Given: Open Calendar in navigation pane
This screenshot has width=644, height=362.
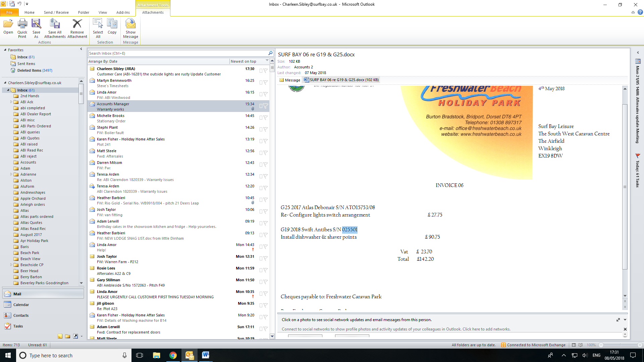Looking at the screenshot, I should [21, 305].
